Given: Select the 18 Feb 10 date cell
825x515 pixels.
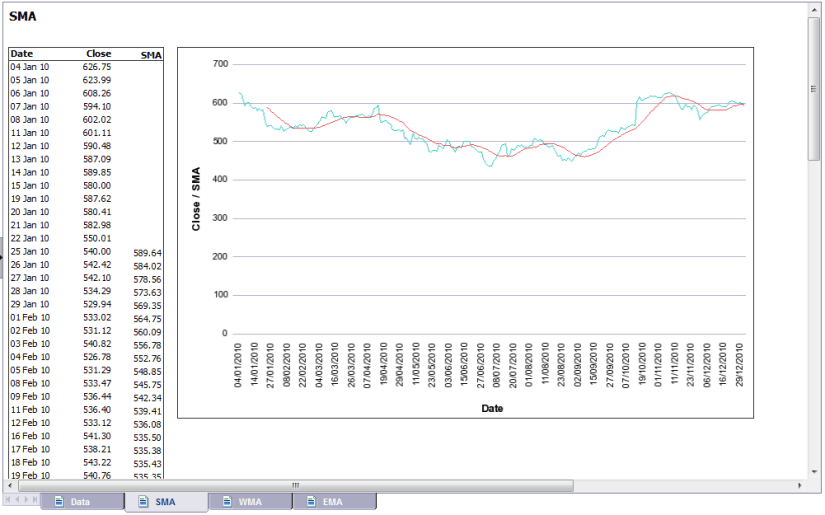Looking at the screenshot, I should pos(30,462).
